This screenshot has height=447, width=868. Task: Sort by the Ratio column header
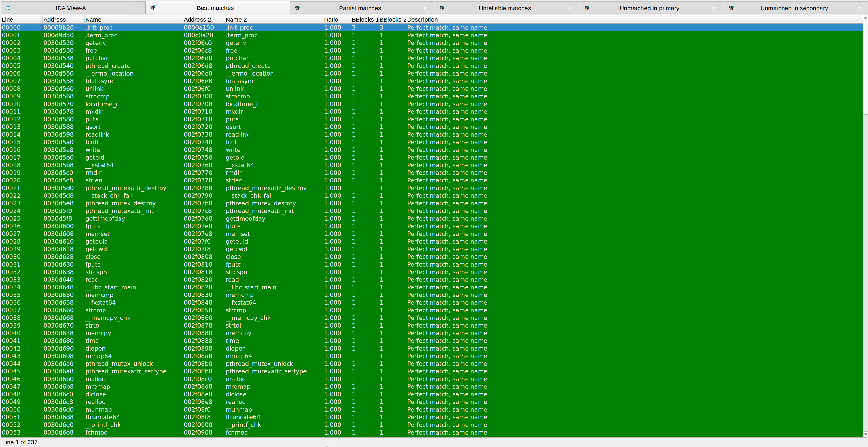point(331,20)
